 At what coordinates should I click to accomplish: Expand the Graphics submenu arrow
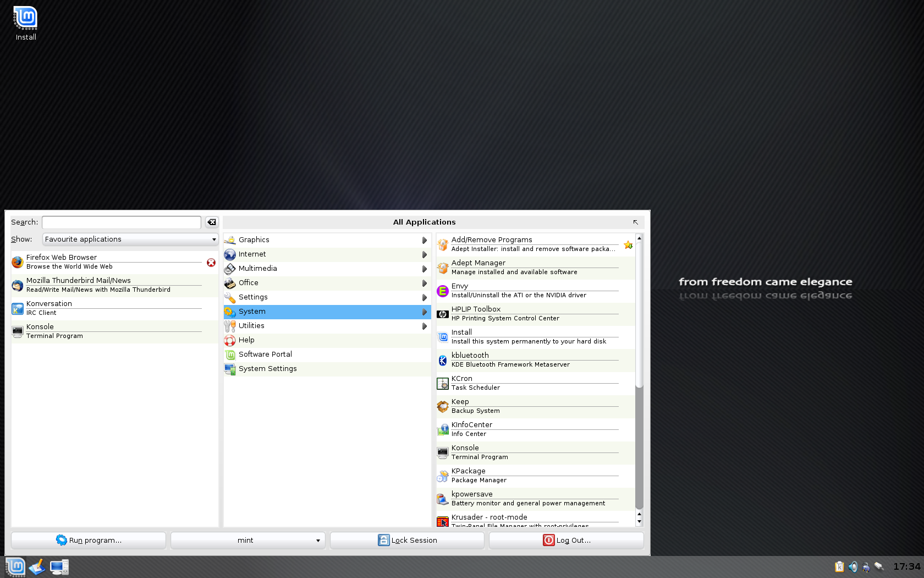[424, 240]
